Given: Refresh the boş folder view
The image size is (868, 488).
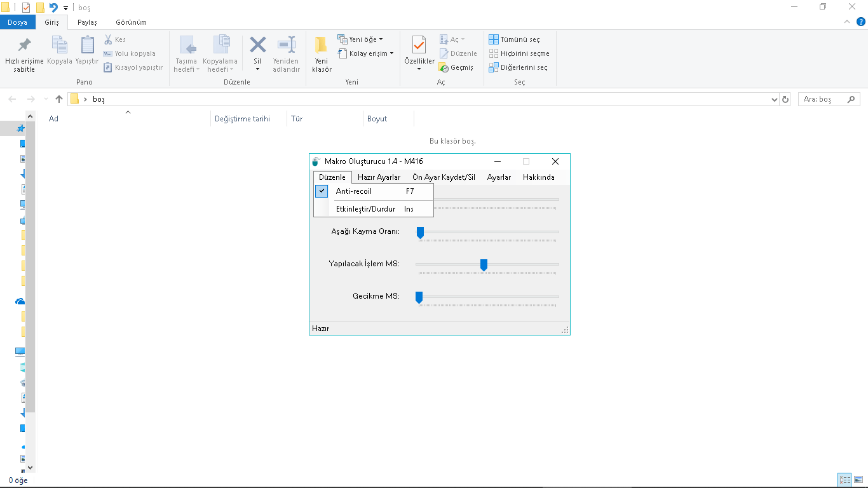Looking at the screenshot, I should tap(785, 99).
